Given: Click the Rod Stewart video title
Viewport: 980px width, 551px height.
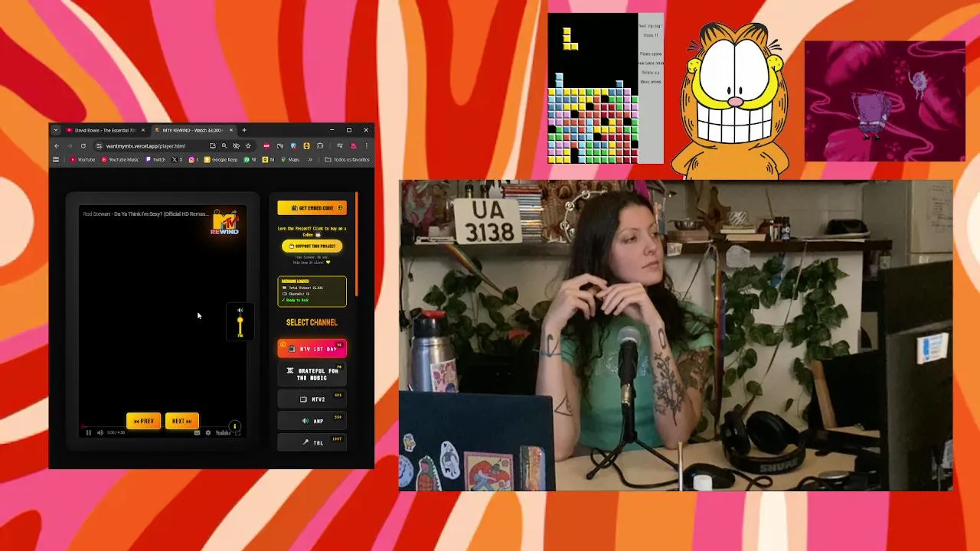Looking at the screenshot, I should (145, 214).
